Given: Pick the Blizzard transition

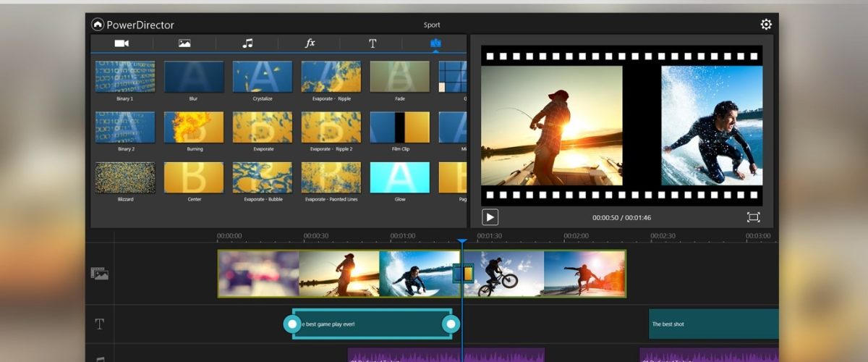Looking at the screenshot, I should tap(125, 177).
